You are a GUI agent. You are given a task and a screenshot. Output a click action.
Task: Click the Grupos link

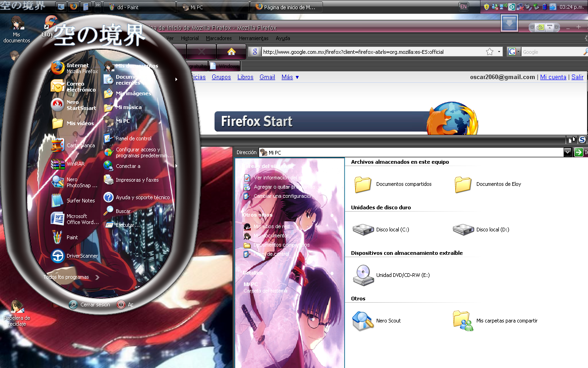pyautogui.click(x=221, y=77)
